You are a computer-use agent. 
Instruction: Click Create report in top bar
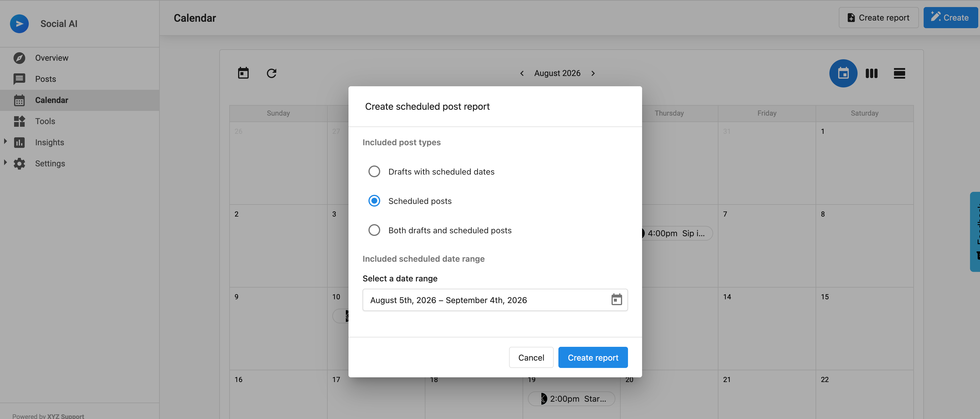(x=878, y=18)
